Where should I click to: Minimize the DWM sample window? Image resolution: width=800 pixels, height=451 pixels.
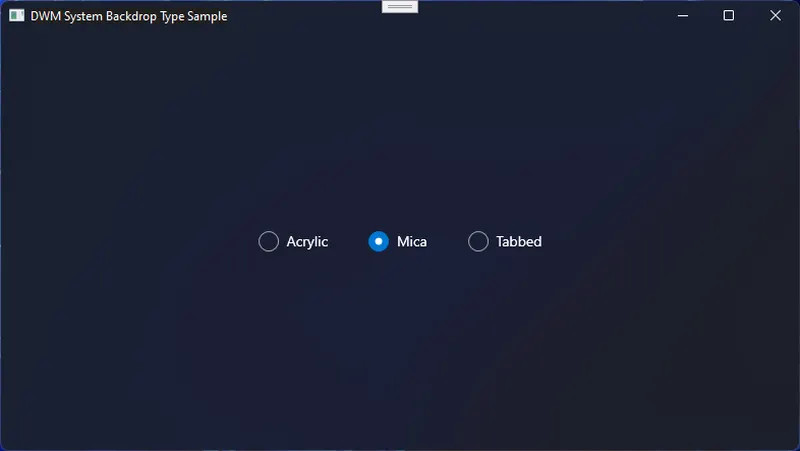pyautogui.click(x=683, y=16)
